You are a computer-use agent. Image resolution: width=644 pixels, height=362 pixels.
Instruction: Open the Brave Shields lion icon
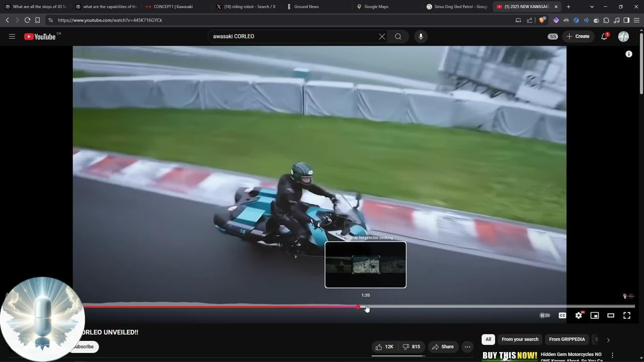click(x=542, y=20)
